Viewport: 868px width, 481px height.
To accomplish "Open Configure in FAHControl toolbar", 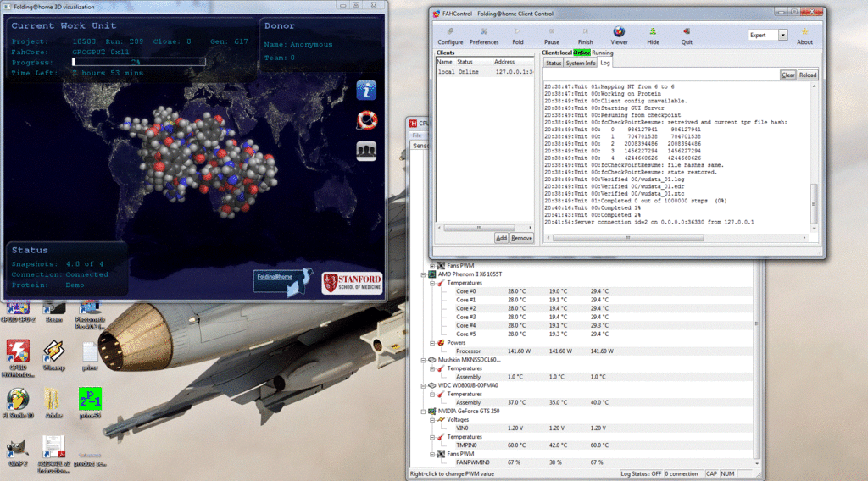I will tap(450, 36).
